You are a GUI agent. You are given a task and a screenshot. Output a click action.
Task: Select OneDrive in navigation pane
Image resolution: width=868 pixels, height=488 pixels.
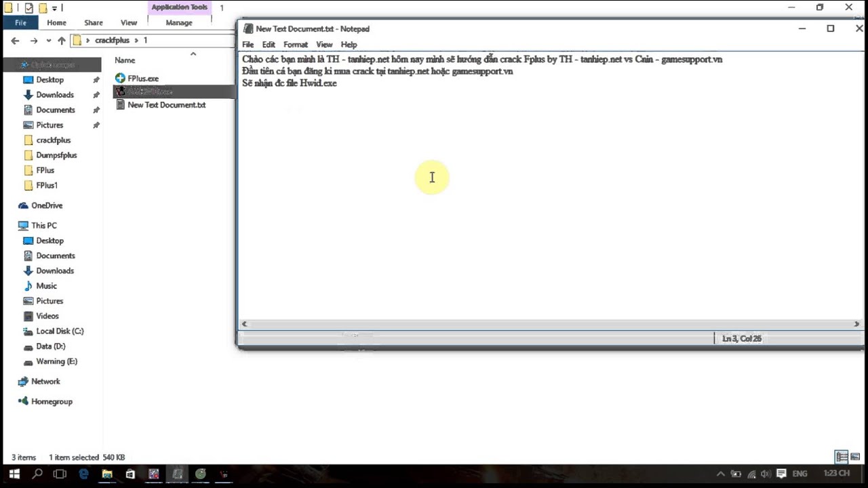click(47, 205)
